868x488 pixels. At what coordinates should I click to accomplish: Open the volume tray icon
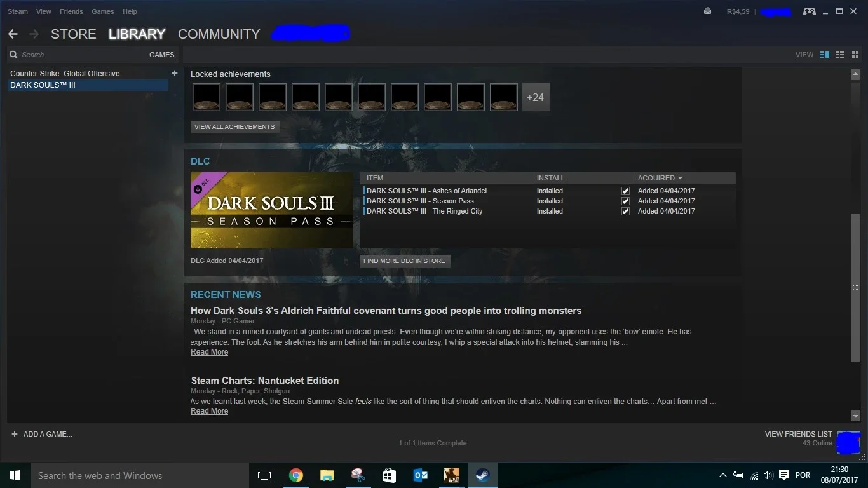tap(768, 475)
